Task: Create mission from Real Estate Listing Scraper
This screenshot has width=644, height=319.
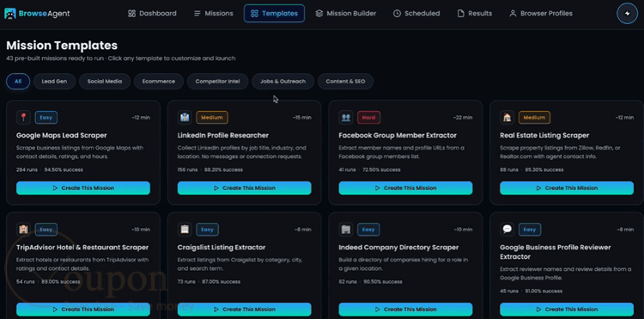Action: point(567,187)
